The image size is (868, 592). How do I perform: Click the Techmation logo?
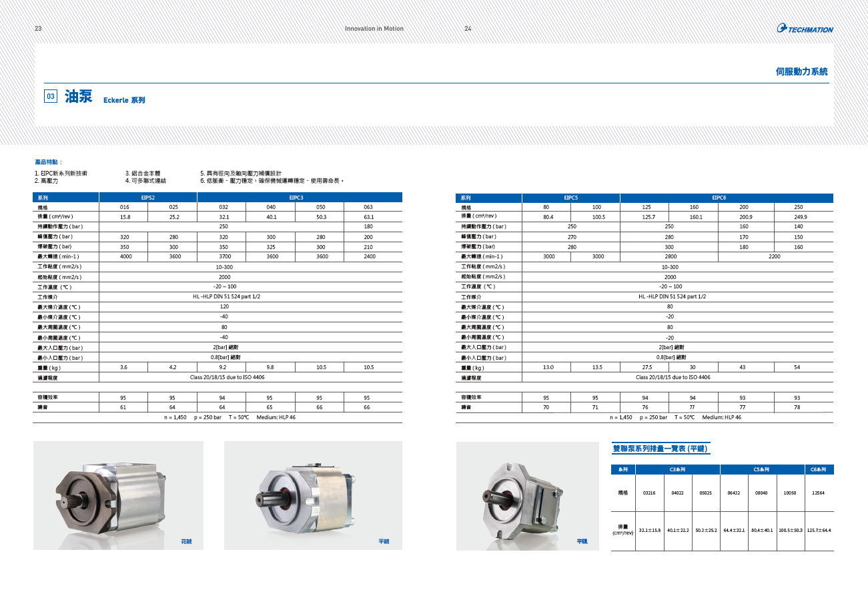(x=805, y=29)
